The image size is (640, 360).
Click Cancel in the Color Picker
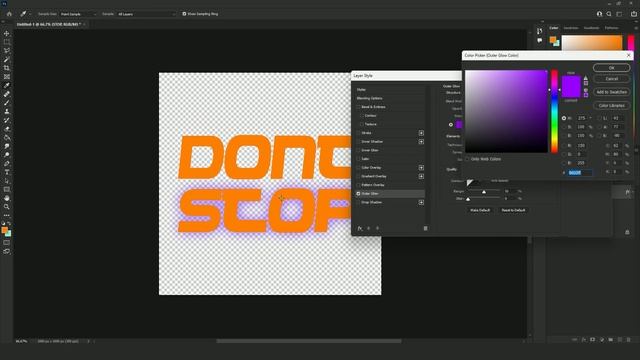click(611, 79)
